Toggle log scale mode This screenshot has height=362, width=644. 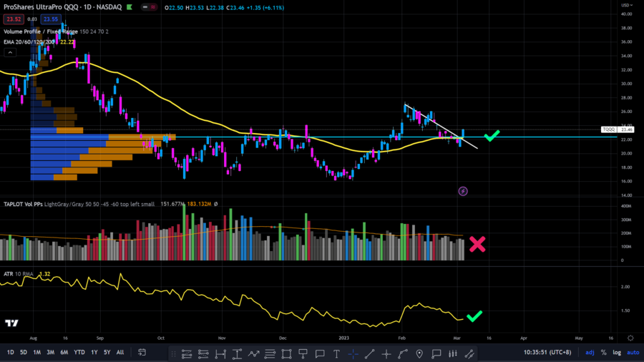617,352
